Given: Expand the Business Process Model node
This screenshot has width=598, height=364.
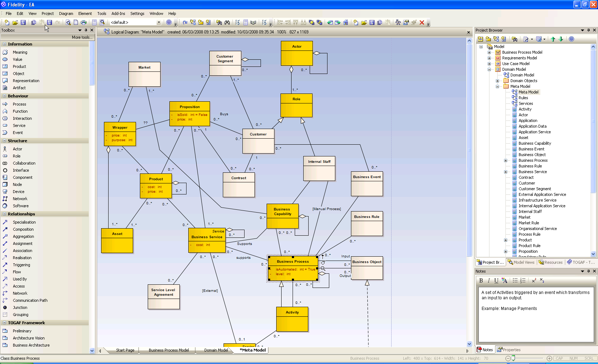Looking at the screenshot, I should coord(489,52).
